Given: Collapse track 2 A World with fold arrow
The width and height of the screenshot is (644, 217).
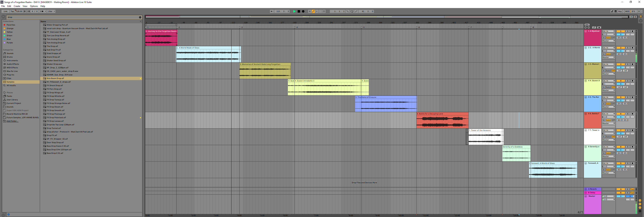Looking at the screenshot, I should point(586,48).
